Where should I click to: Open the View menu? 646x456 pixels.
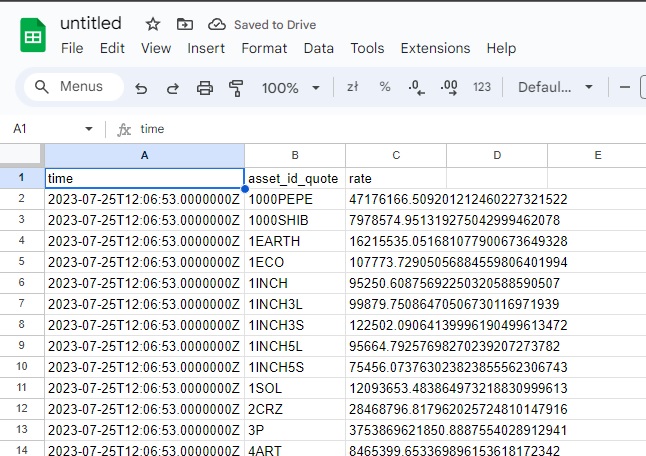(156, 48)
